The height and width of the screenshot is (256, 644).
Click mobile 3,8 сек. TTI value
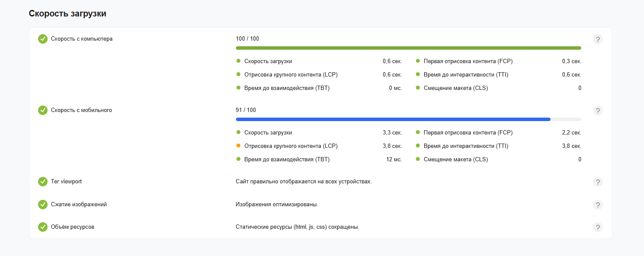click(572, 146)
